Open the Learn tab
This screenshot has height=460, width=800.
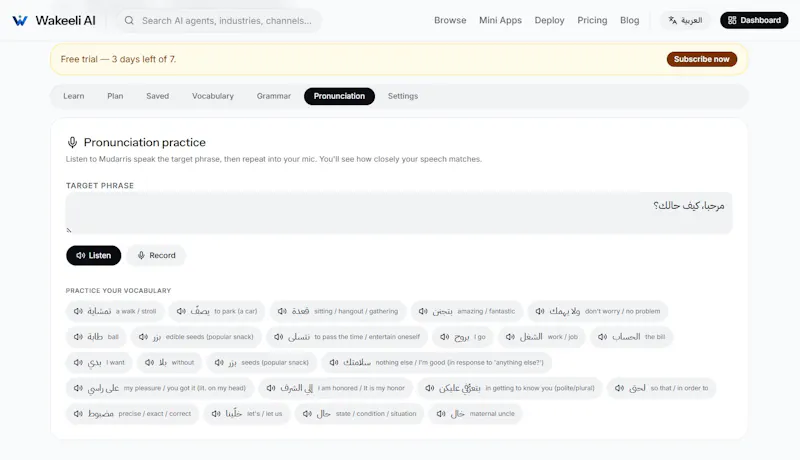[73, 96]
